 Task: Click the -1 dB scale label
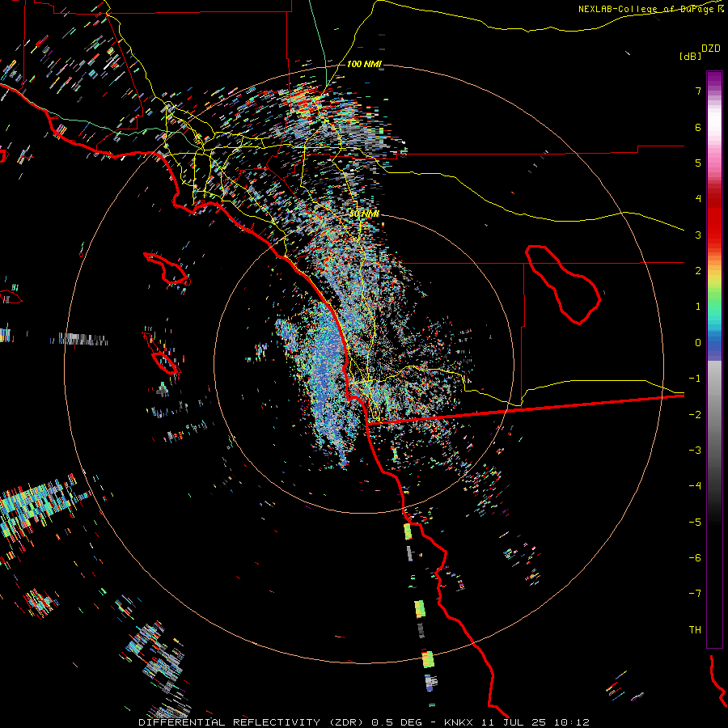coord(695,379)
